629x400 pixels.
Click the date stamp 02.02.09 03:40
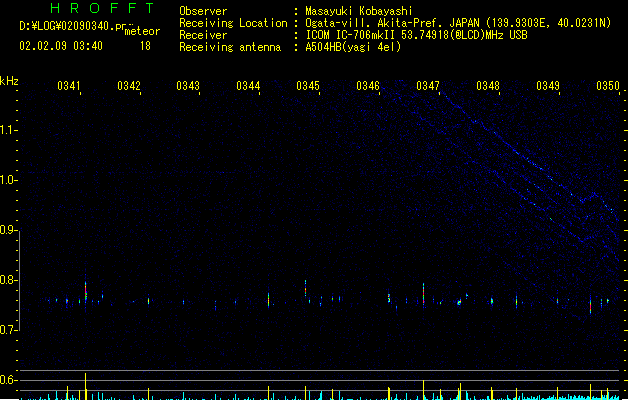point(61,46)
